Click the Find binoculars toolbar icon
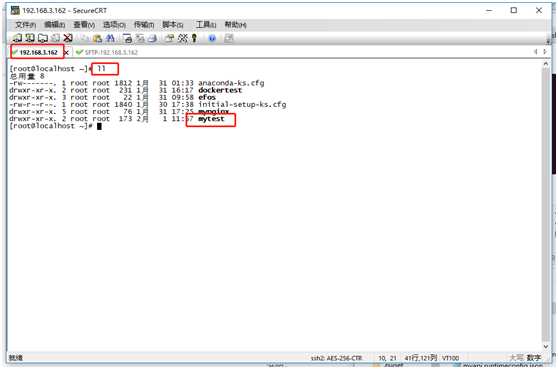The height and width of the screenshot is (369, 558). point(110,38)
